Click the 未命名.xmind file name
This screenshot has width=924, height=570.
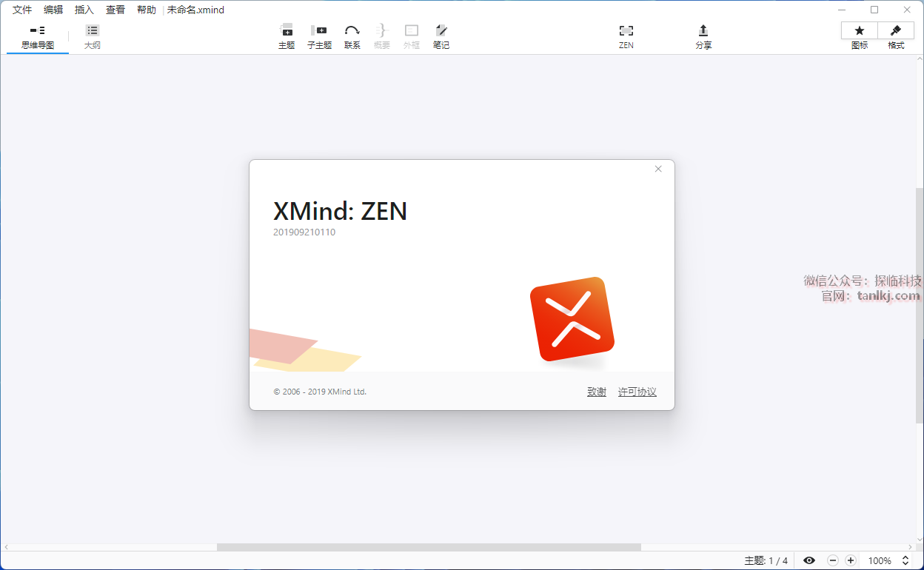[x=196, y=10]
